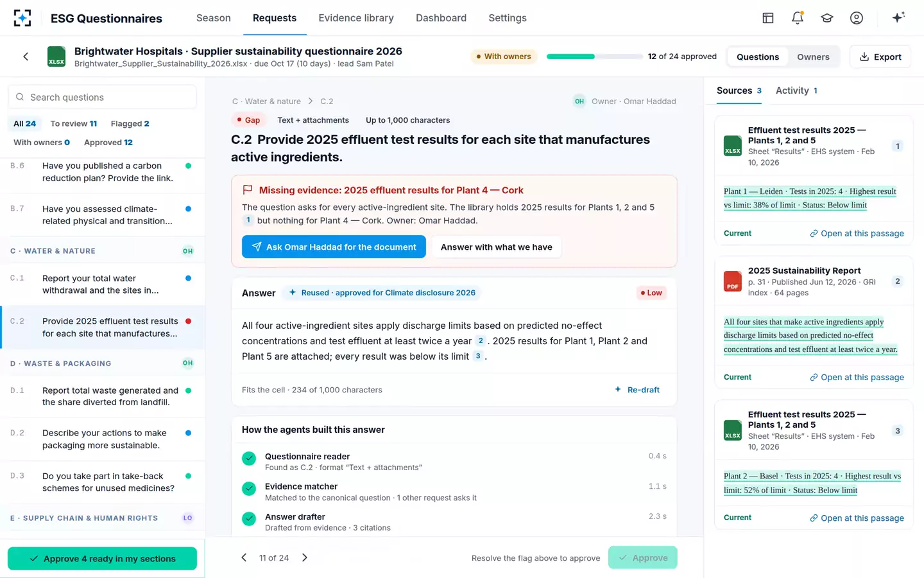Screen dimensions: 924x578
Task: Click the Search questions field
Action: (x=103, y=97)
